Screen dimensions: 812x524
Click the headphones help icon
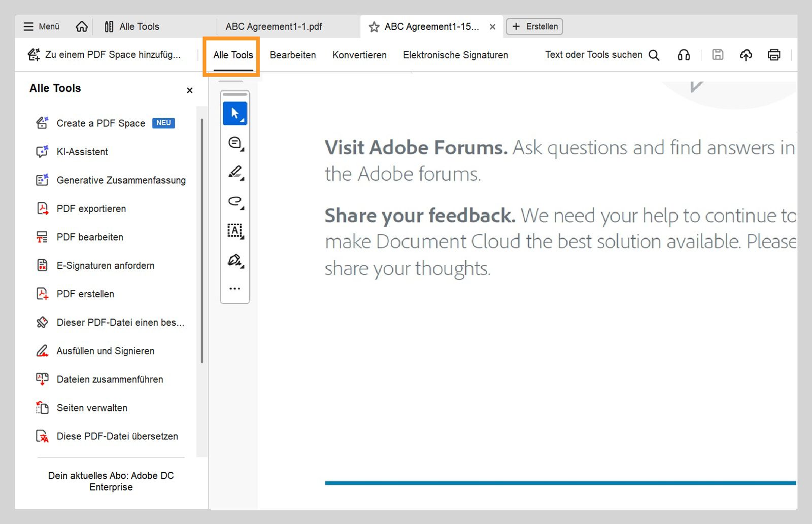pyautogui.click(x=684, y=55)
